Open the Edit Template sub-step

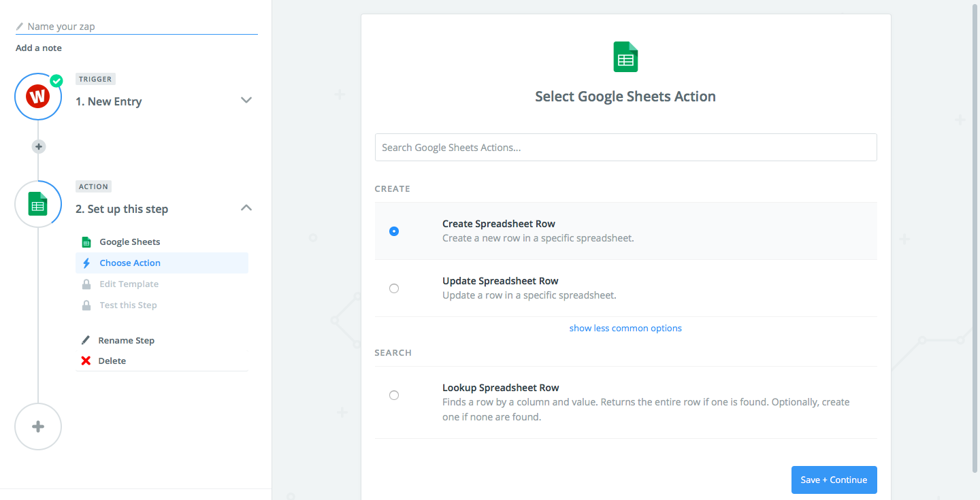coord(129,284)
